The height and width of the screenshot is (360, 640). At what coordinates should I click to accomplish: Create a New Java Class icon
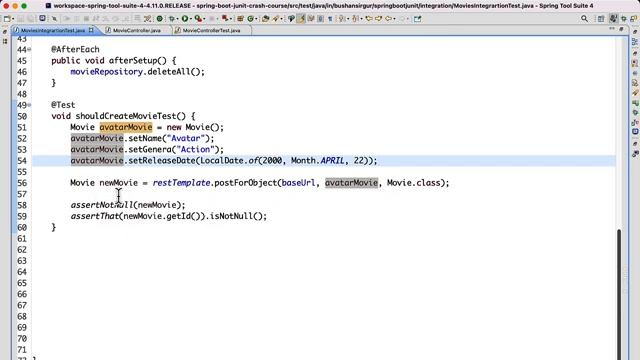tap(250, 19)
